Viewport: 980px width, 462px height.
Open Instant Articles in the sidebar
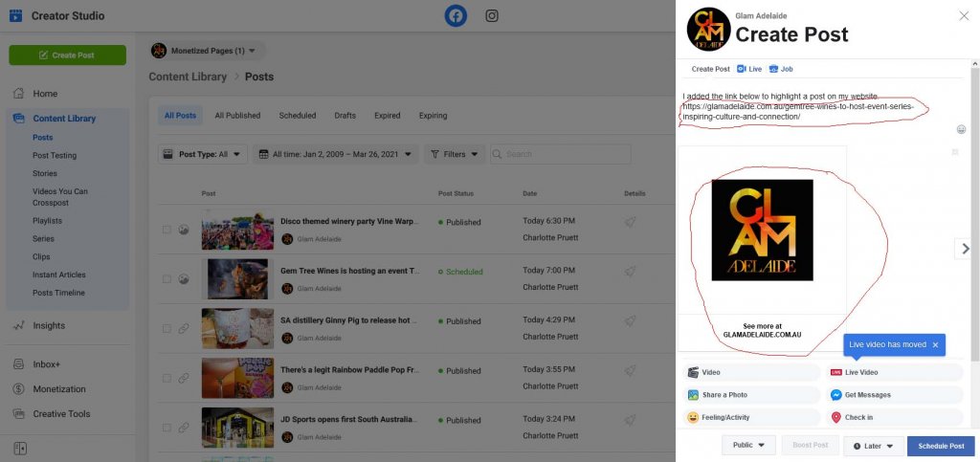(59, 275)
